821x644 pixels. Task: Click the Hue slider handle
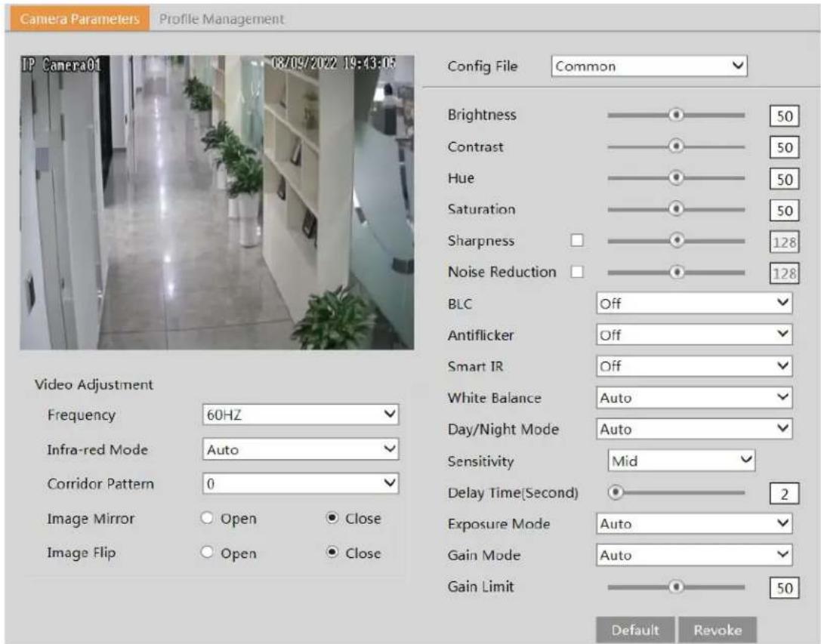click(676, 178)
